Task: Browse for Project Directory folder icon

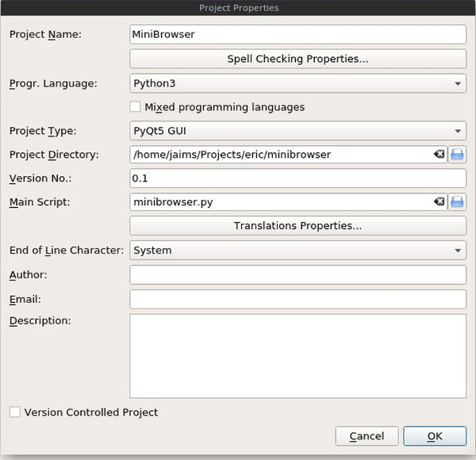Action: click(x=457, y=155)
